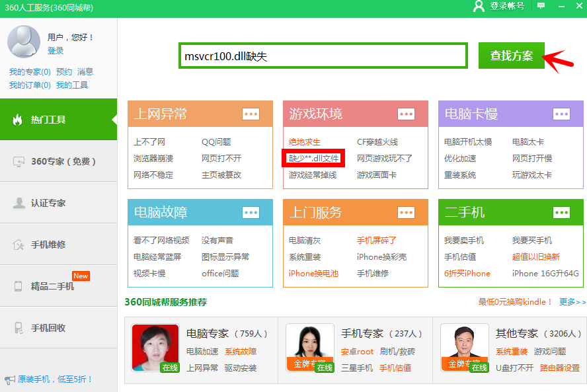Open the 消息 link
Image resolution: width=587 pixels, height=392 pixels.
(85, 71)
